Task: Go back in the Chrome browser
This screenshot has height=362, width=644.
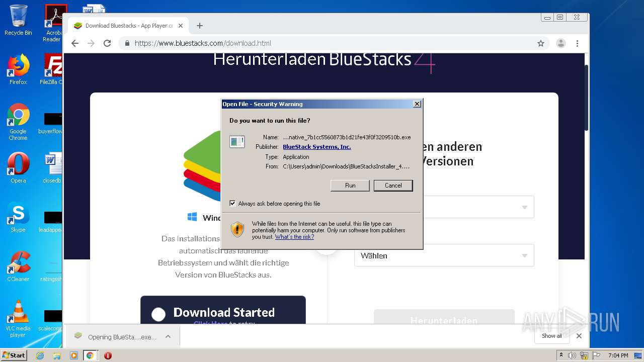Action: (75, 43)
